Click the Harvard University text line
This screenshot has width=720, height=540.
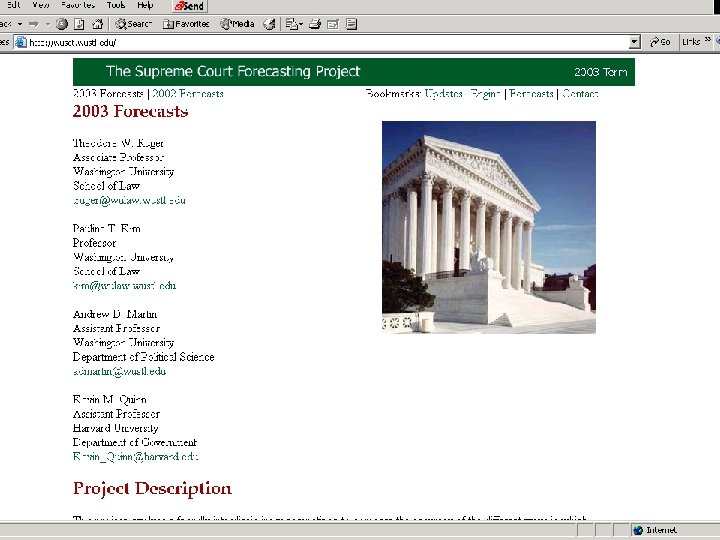116,428
